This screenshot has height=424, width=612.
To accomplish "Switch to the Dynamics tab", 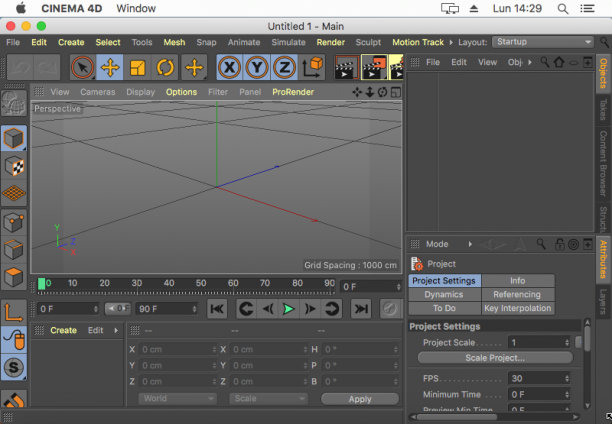I will pyautogui.click(x=444, y=294).
